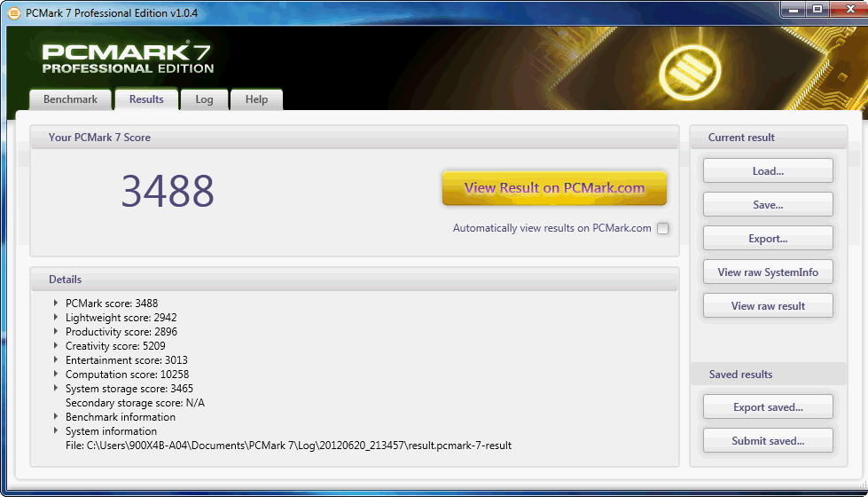Click the Submit saved... button
Image resolution: width=868 pixels, height=497 pixels.
pyautogui.click(x=768, y=440)
